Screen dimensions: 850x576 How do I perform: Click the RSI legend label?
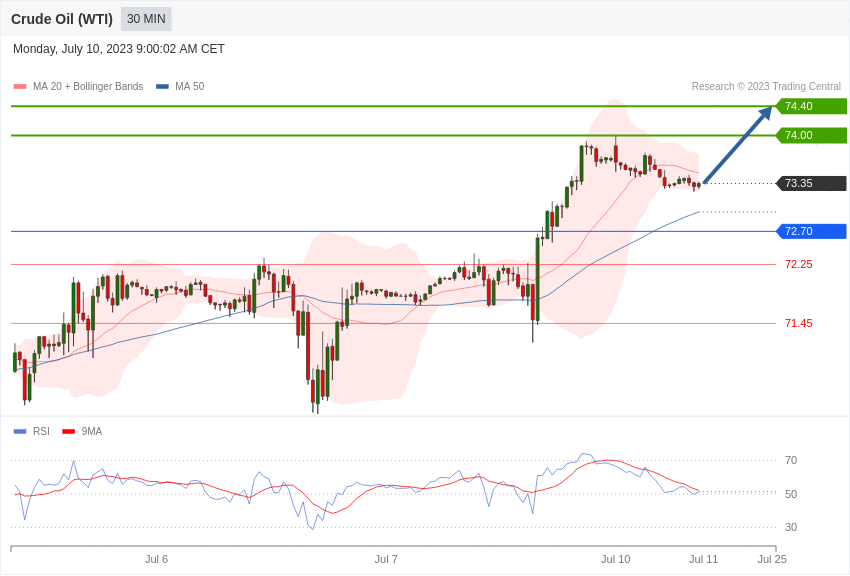point(41,431)
